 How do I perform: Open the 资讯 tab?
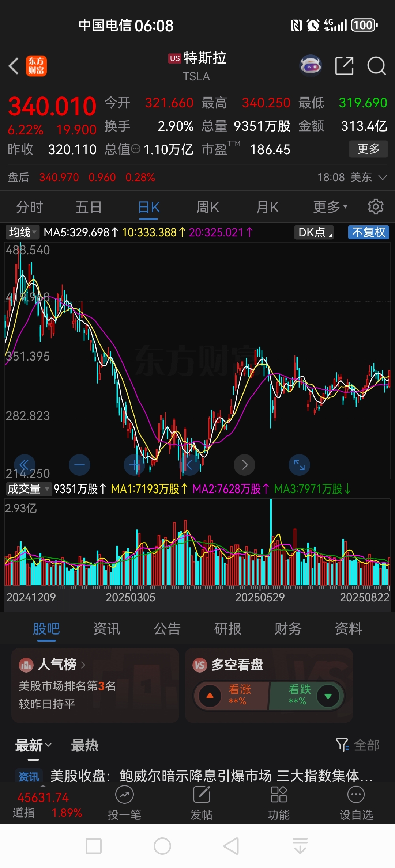point(107,629)
